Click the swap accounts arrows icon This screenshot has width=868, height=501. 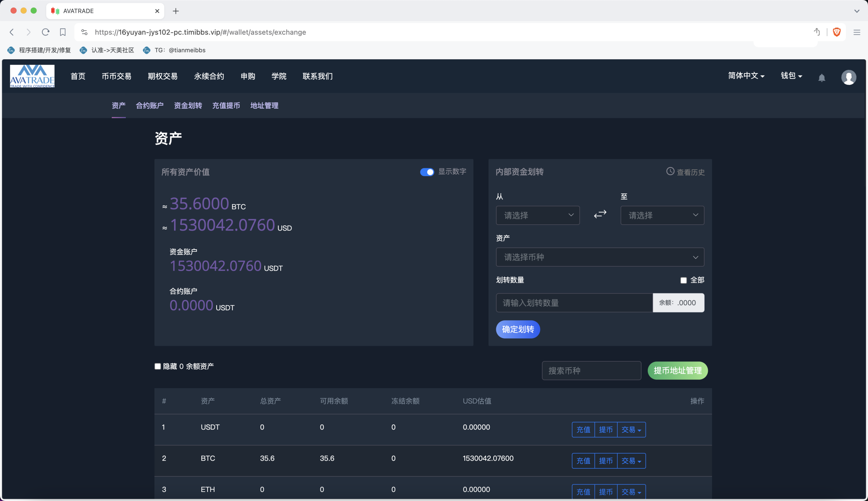click(x=600, y=215)
